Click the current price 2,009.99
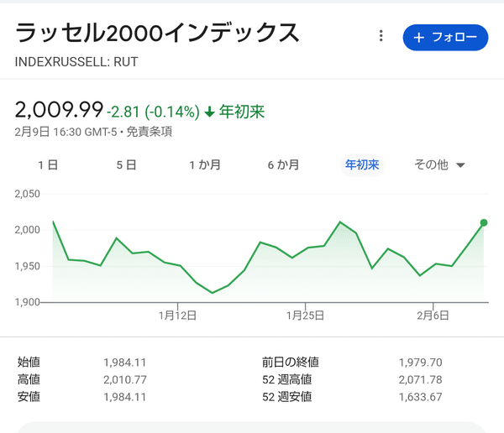Screen dimensions: 504x433 pos(59,110)
